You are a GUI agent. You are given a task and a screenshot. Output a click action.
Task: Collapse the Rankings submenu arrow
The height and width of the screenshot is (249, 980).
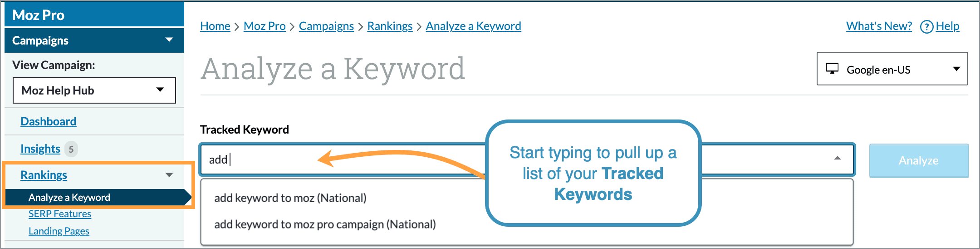pyautogui.click(x=169, y=175)
